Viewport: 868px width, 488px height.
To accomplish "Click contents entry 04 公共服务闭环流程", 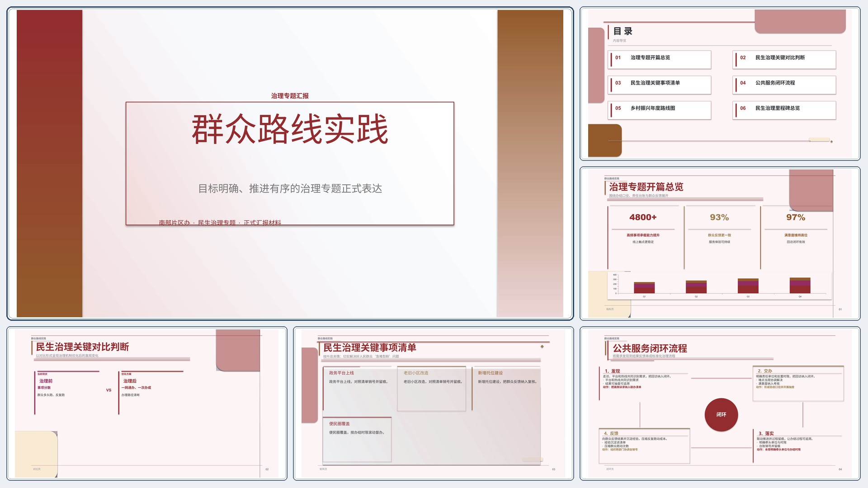I will (x=784, y=85).
